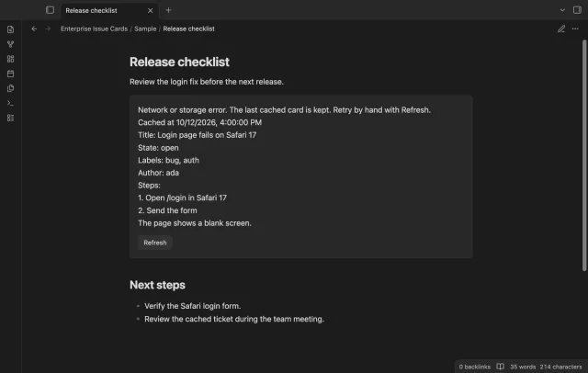Click the Refresh button in the card
The width and height of the screenshot is (588, 373).
[155, 243]
